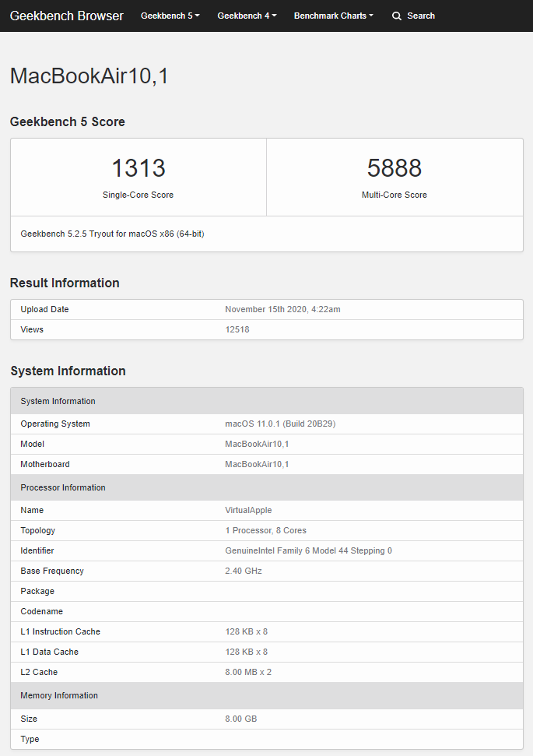The height and width of the screenshot is (756, 533).
Task: Select the views count 12518
Action: pyautogui.click(x=237, y=330)
